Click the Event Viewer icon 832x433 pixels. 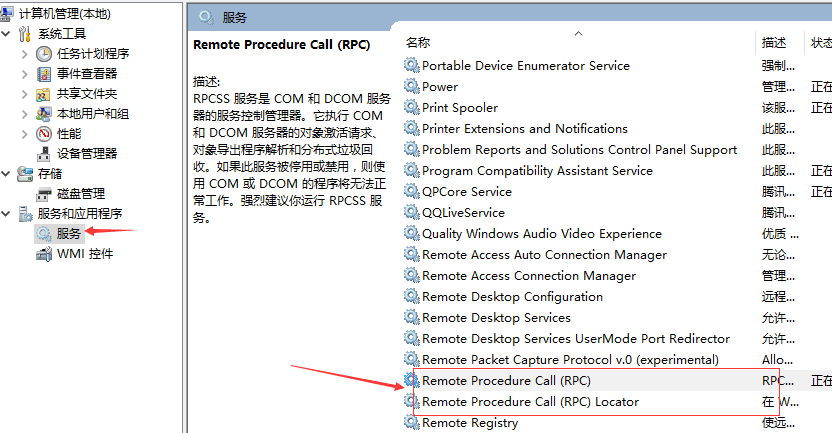click(x=44, y=74)
